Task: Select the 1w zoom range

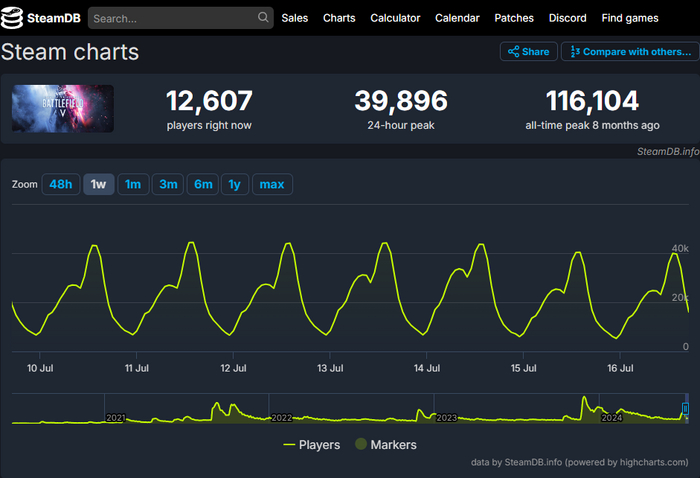Action: coord(98,184)
